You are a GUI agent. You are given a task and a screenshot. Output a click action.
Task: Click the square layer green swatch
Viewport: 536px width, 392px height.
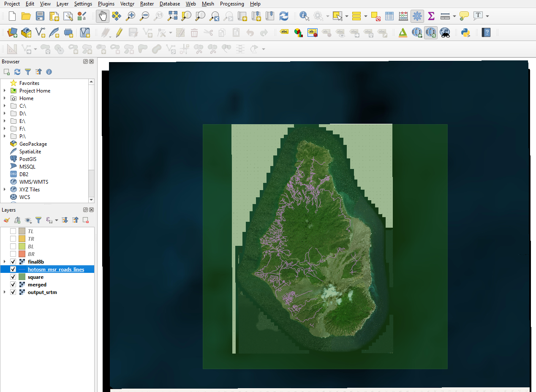(22, 277)
